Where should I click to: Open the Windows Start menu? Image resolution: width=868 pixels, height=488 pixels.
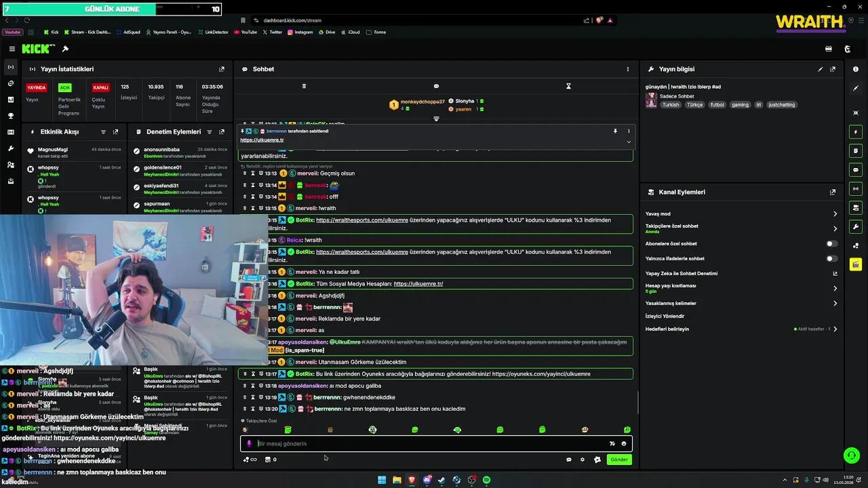pyautogui.click(x=382, y=480)
